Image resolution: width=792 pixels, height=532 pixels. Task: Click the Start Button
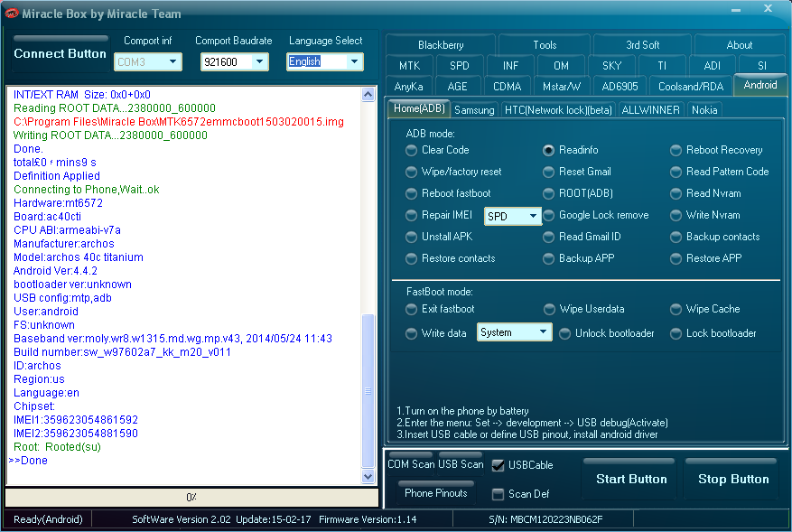[631, 479]
